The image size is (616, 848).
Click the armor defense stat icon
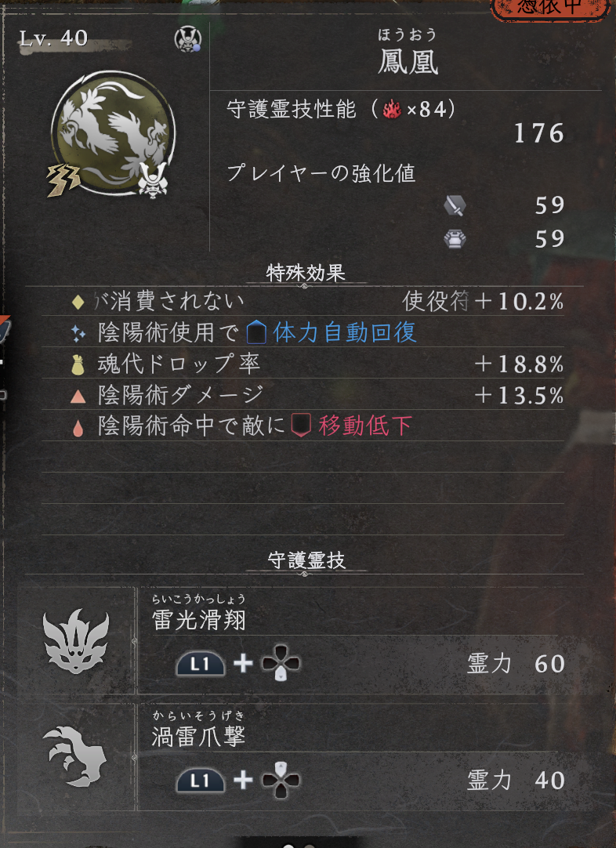[455, 238]
